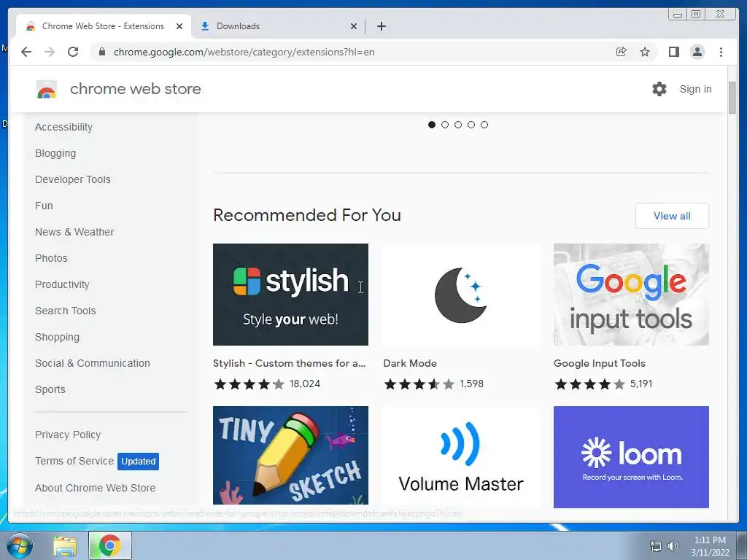Open the Photos category
The height and width of the screenshot is (560, 747).
(52, 258)
